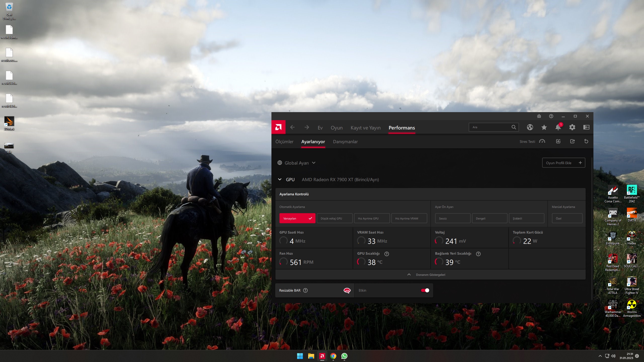This screenshot has height=362, width=644.
Task: Open the Global Ayarı dropdown
Action: 296,163
